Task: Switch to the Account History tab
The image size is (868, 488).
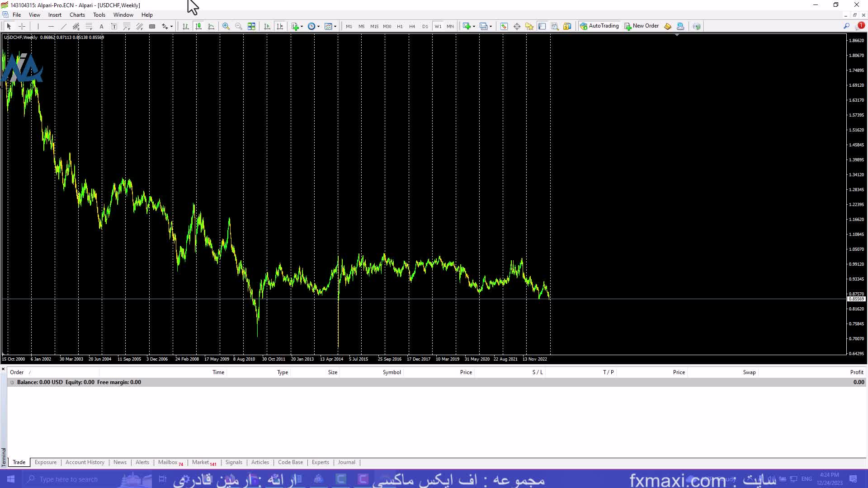Action: [85, 462]
